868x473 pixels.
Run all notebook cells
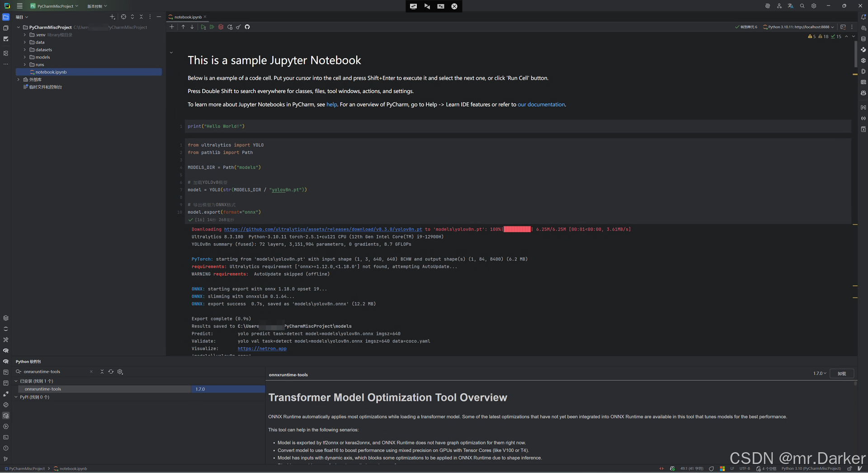coord(212,27)
